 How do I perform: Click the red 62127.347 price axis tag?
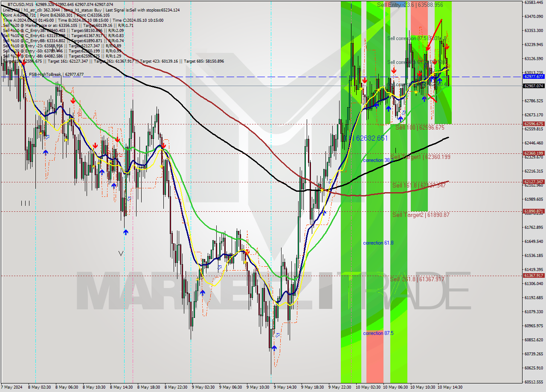click(534, 182)
